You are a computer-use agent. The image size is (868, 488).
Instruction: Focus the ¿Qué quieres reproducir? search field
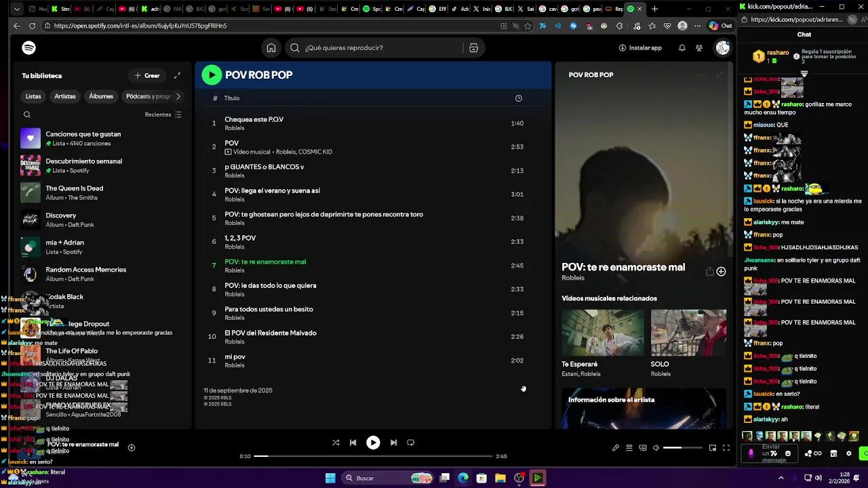(x=380, y=48)
